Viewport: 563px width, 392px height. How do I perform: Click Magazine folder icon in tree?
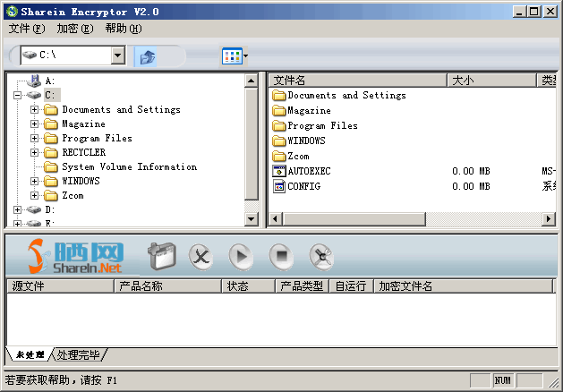point(51,124)
